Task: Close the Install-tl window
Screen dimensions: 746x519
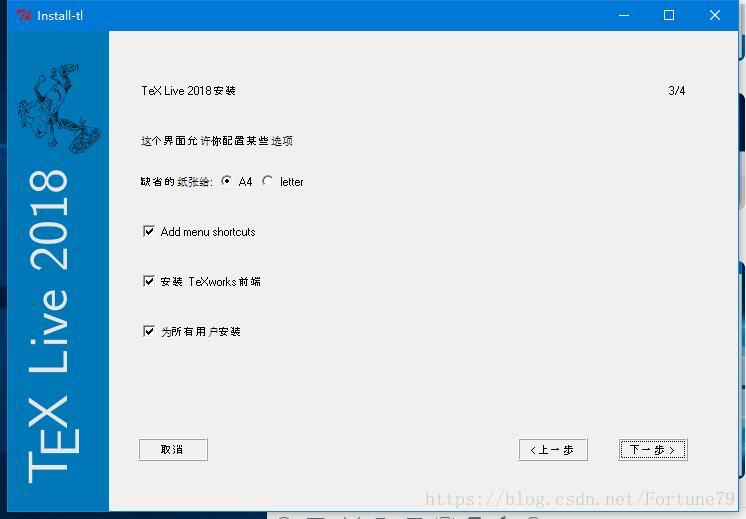Action: [x=715, y=15]
